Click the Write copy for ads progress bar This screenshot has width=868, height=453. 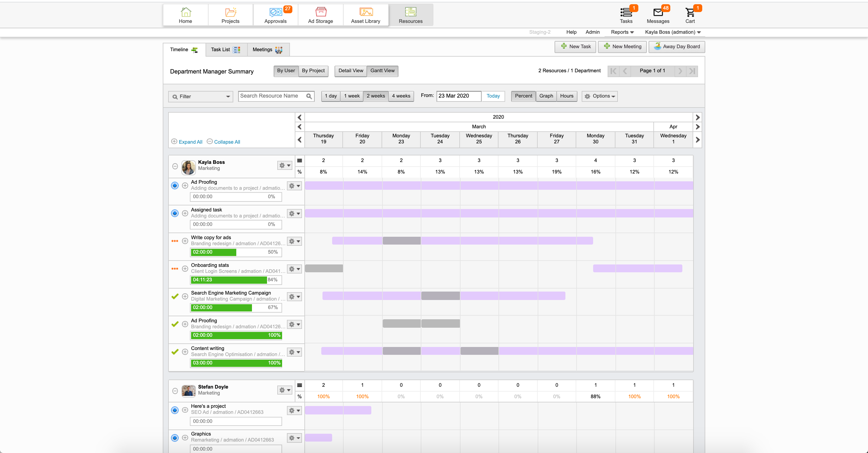coord(235,252)
